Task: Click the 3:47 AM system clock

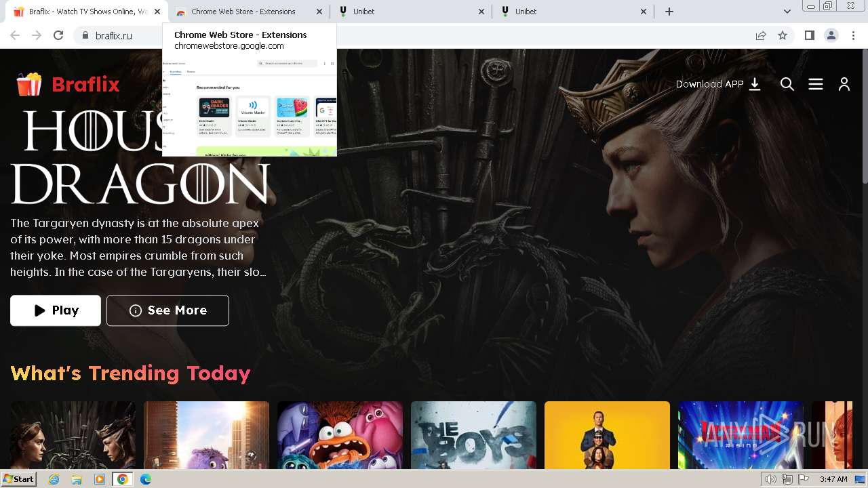Action: coord(833,479)
